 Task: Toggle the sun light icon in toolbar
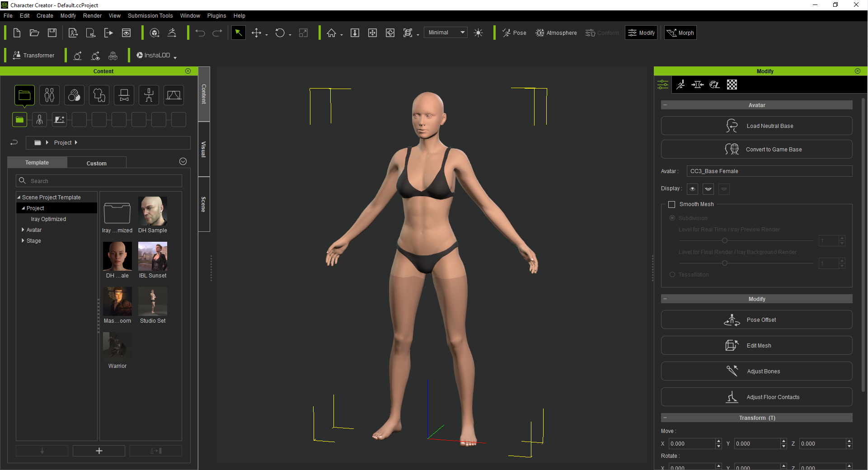478,33
